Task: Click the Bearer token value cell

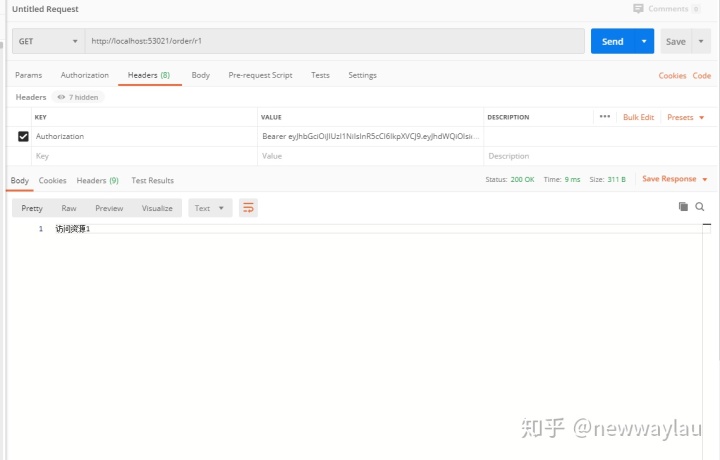Action: click(x=371, y=136)
